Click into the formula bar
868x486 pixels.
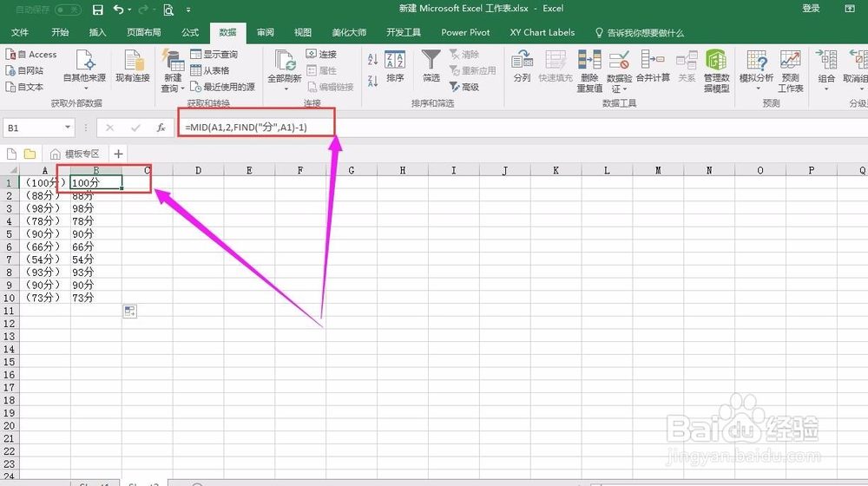pyautogui.click(x=520, y=128)
